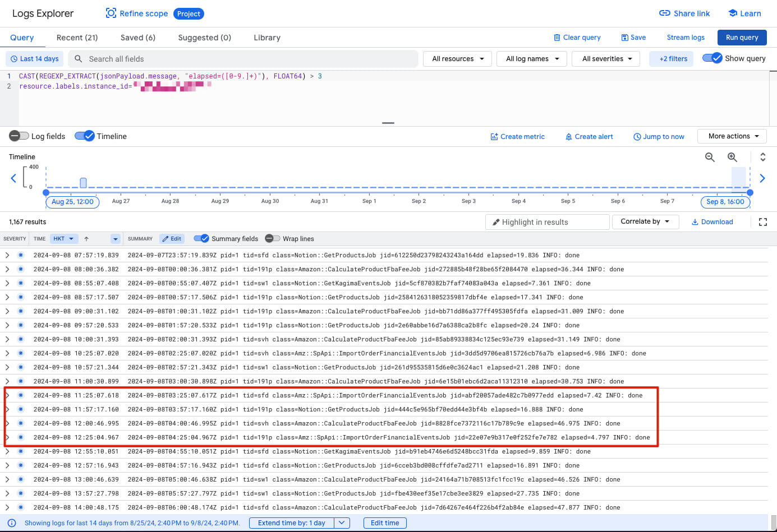The image size is (777, 532).
Task: Click the Jump to now clock icon
Action: pos(637,137)
